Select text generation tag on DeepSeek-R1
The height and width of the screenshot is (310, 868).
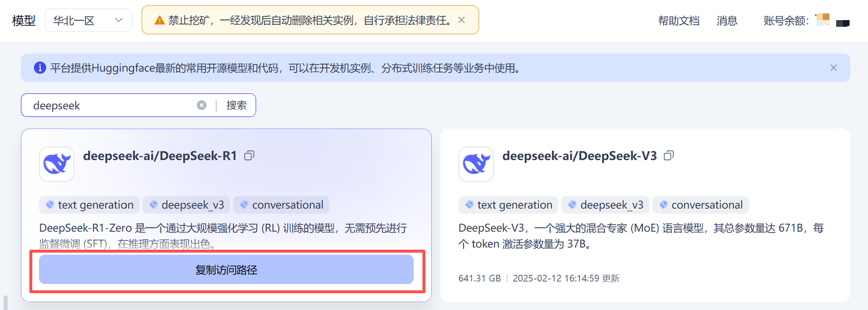click(89, 205)
